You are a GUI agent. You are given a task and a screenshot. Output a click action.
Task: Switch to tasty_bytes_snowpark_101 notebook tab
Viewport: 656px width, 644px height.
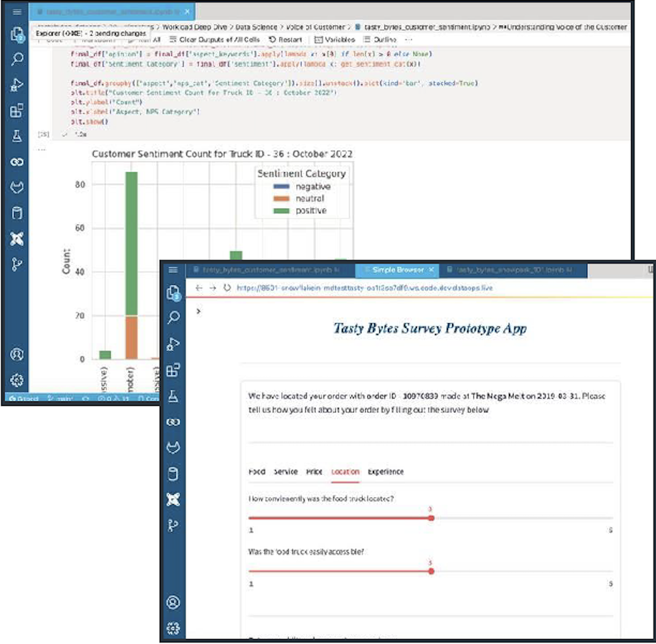[x=514, y=270]
